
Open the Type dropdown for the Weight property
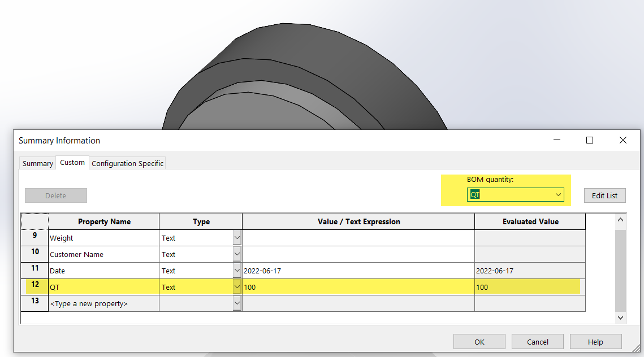pos(237,237)
